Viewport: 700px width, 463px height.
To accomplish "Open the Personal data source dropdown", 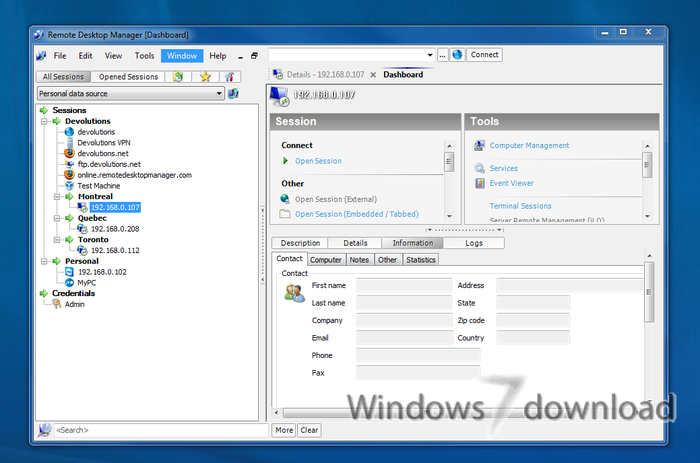I will 219,93.
